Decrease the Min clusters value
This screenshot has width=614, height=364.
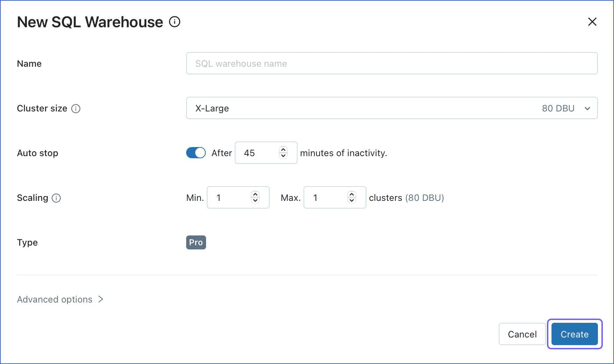pos(255,201)
